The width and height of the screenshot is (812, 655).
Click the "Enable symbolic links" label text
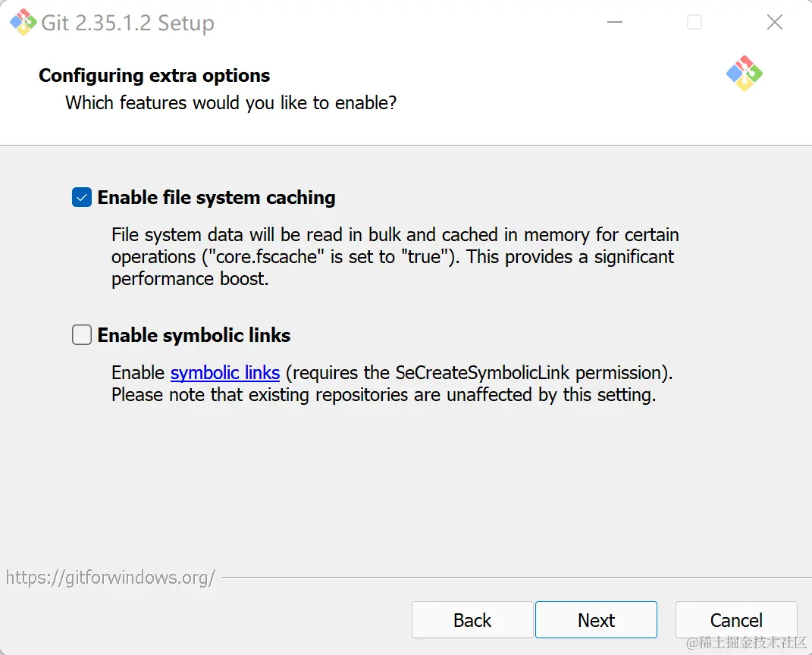(x=194, y=335)
